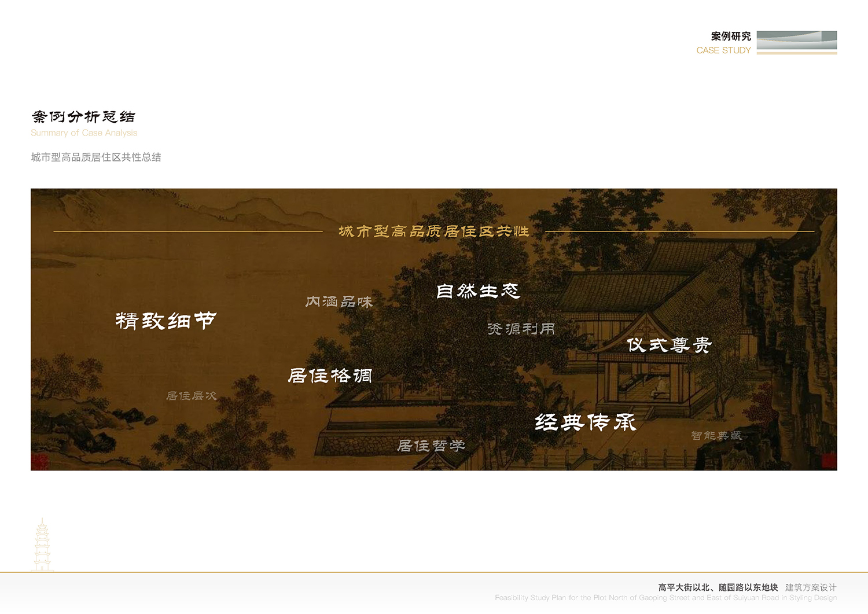The width and height of the screenshot is (868, 614).
Task: Click the keyword "仪式尊贵"
Action: (x=670, y=345)
